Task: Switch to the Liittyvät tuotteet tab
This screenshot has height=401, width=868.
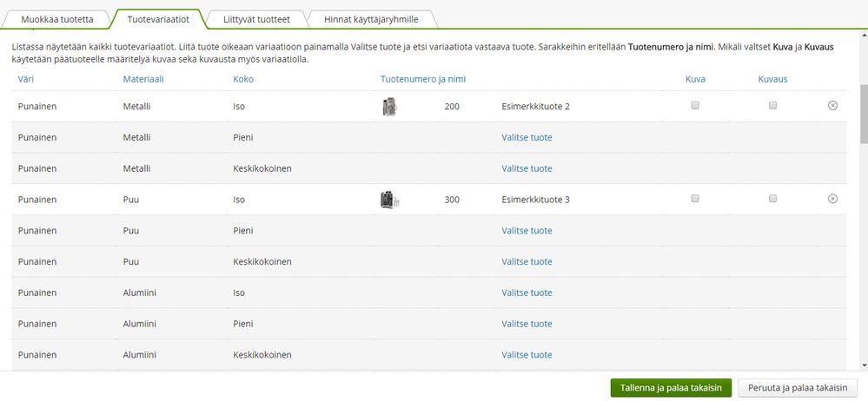Action: pos(252,18)
